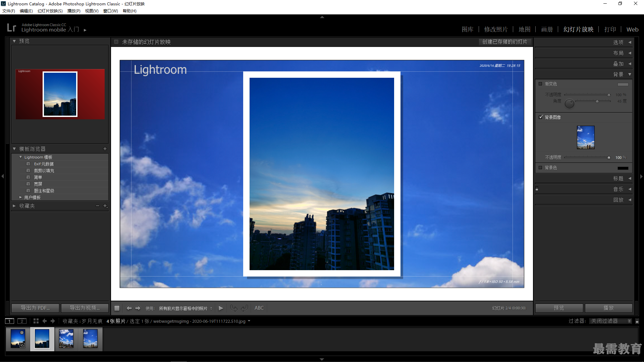The width and height of the screenshot is (644, 362).
Task: Switch to Map 地图 module
Action: [x=525, y=29]
